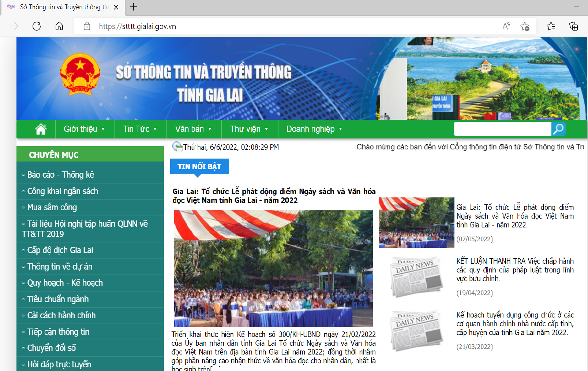This screenshot has height=371, width=588.
Task: Expand the Giới thiệu dropdown menu
Action: (x=84, y=129)
